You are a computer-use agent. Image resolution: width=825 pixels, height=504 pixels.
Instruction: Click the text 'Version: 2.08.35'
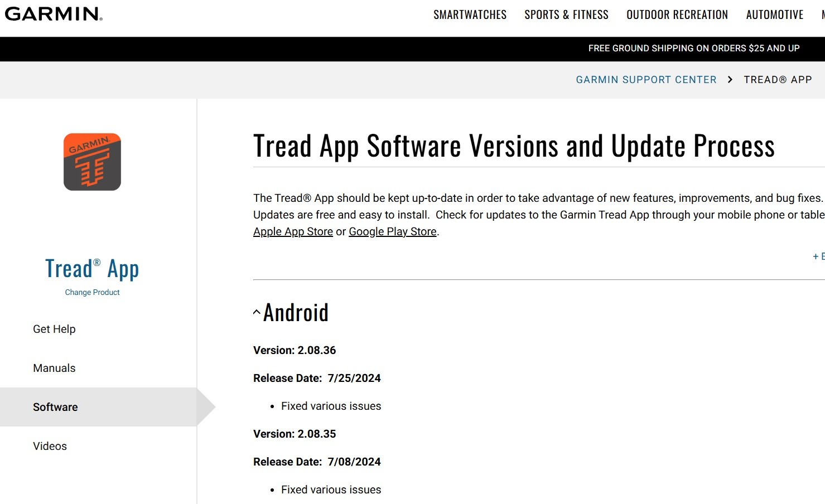point(295,434)
